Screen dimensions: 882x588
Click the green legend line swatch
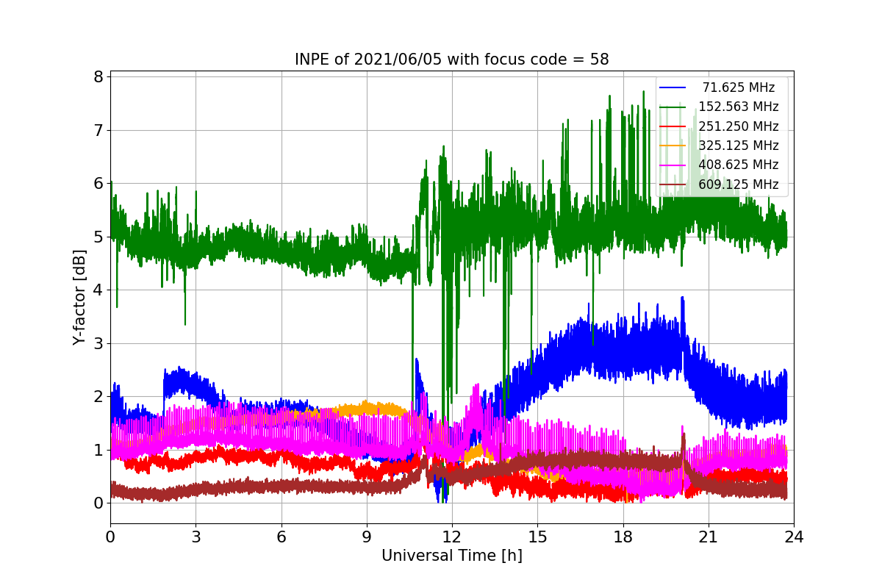pyautogui.click(x=673, y=107)
